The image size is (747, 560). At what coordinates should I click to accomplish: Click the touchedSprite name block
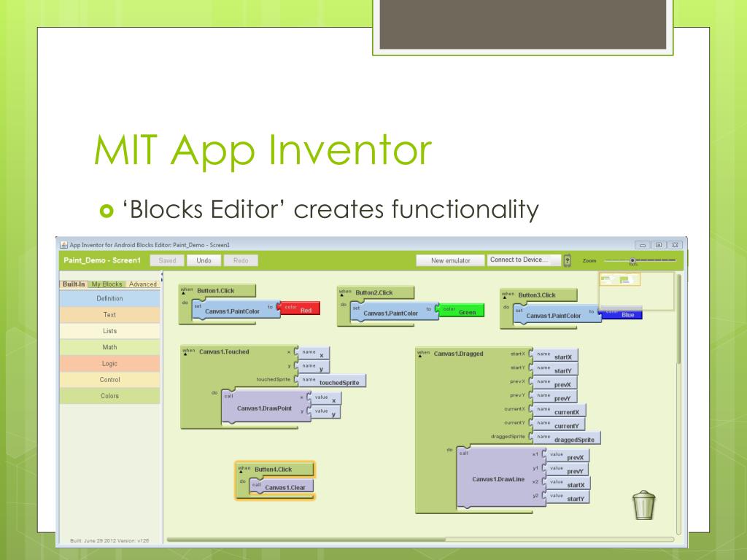click(332, 381)
